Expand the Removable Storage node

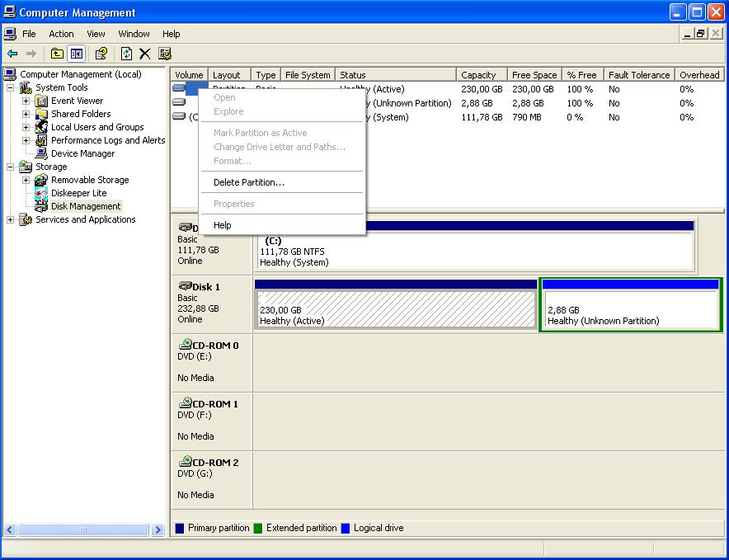[26, 180]
